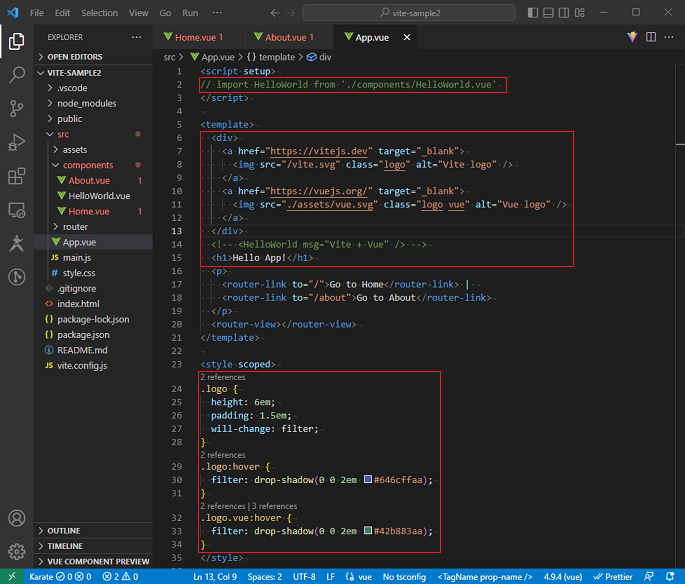Image resolution: width=685 pixels, height=584 pixels.
Task: Open the https://vuejs.org/ link in code
Action: coord(318,191)
